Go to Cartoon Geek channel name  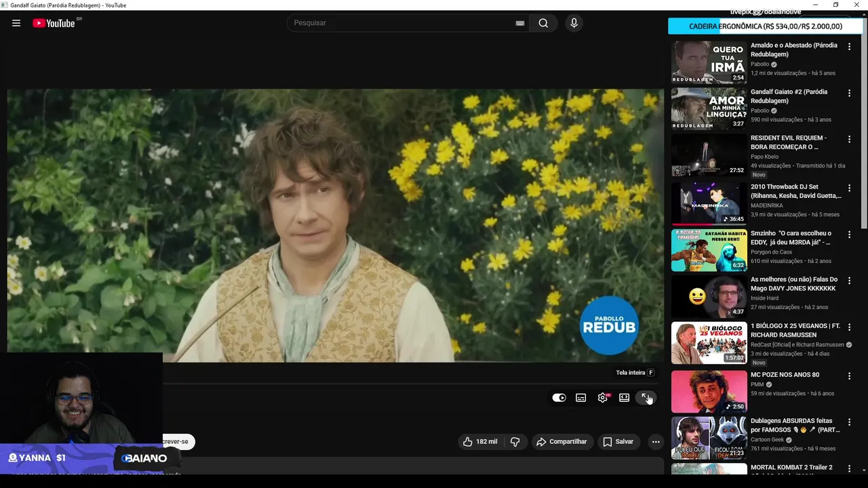coord(767,440)
